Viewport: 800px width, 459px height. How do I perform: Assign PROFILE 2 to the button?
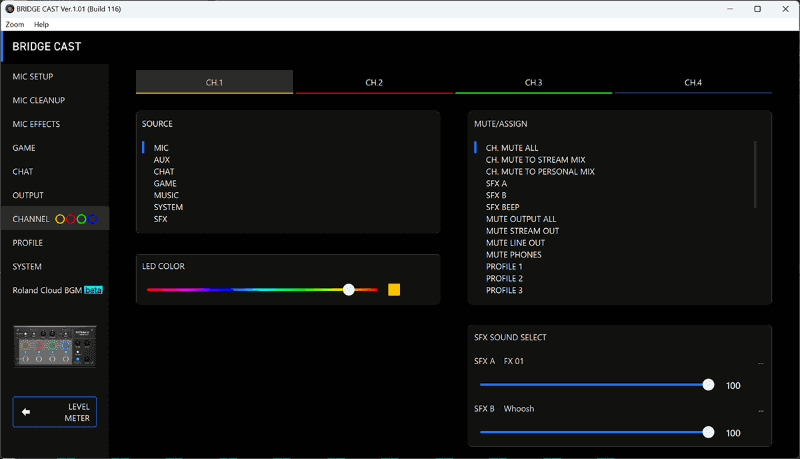pyautogui.click(x=504, y=278)
